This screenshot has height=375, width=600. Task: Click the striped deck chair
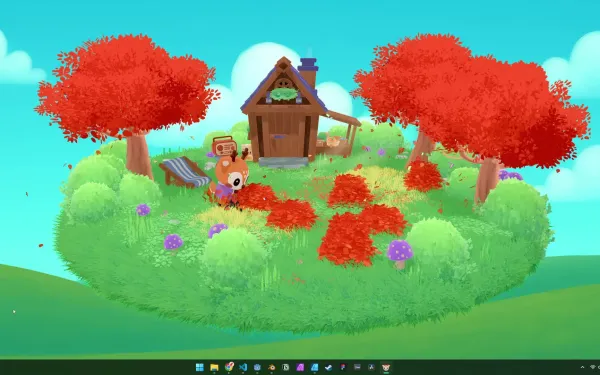(x=185, y=172)
